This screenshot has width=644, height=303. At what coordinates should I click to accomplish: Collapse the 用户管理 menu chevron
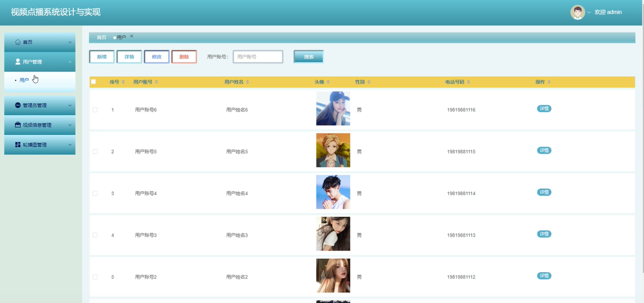pyautogui.click(x=70, y=62)
